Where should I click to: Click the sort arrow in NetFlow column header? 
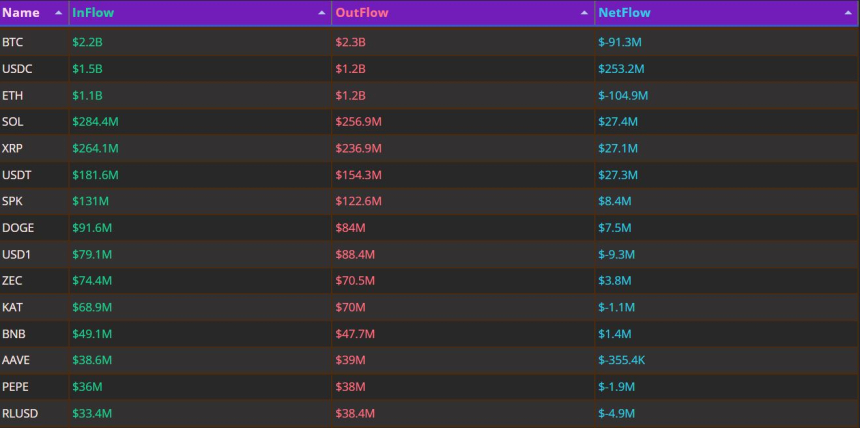[x=847, y=13]
